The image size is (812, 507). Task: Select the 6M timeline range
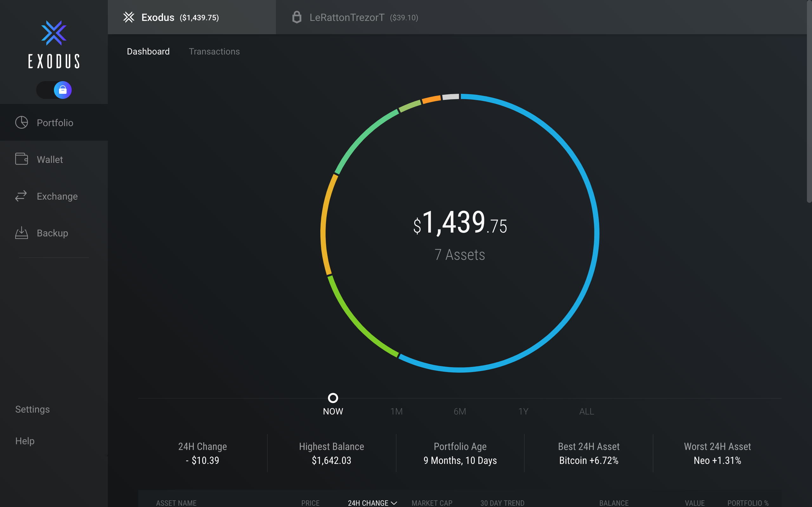pyautogui.click(x=460, y=411)
